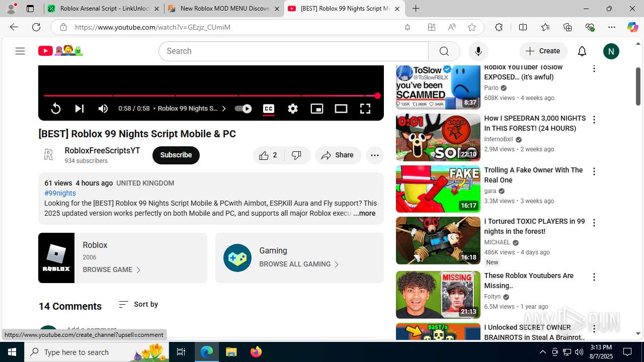The image size is (644, 362).
Task: Open the YouTube hamburger guide menu
Action: [20, 51]
